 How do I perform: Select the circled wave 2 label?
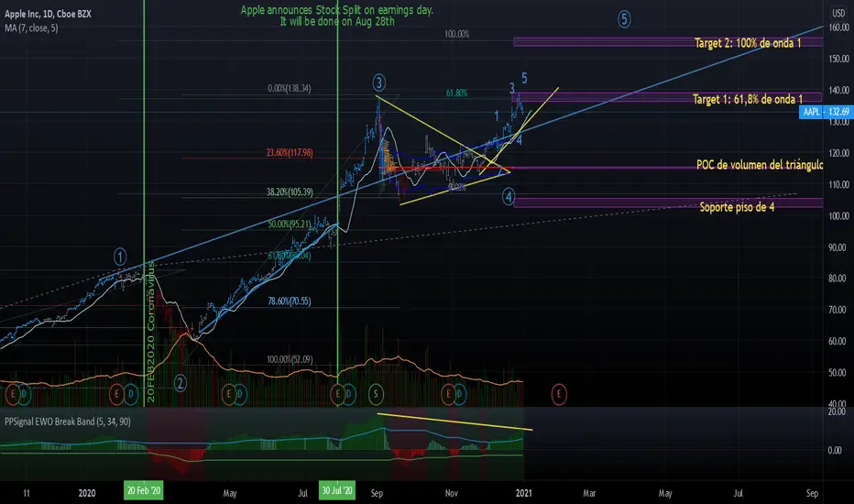coord(181,384)
